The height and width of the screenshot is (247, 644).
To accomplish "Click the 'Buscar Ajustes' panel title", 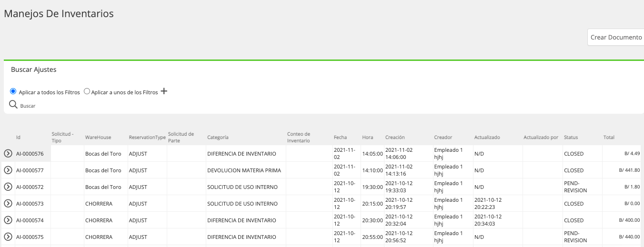I will click(x=34, y=69).
